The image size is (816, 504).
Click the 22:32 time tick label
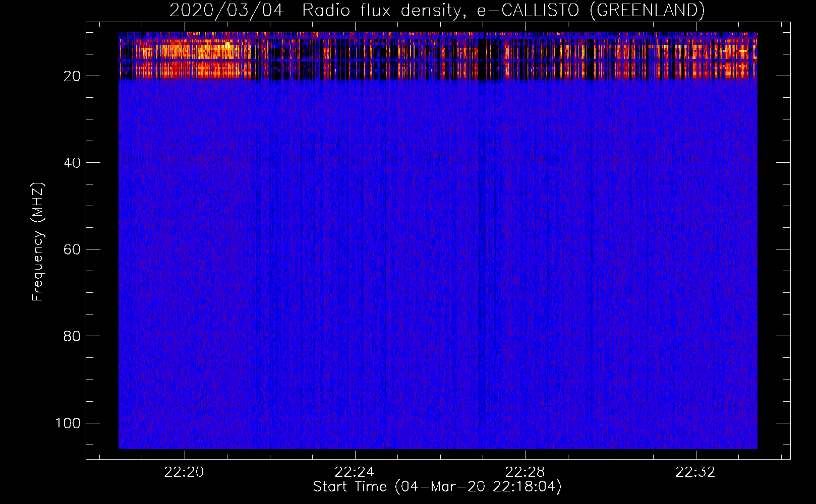695,472
